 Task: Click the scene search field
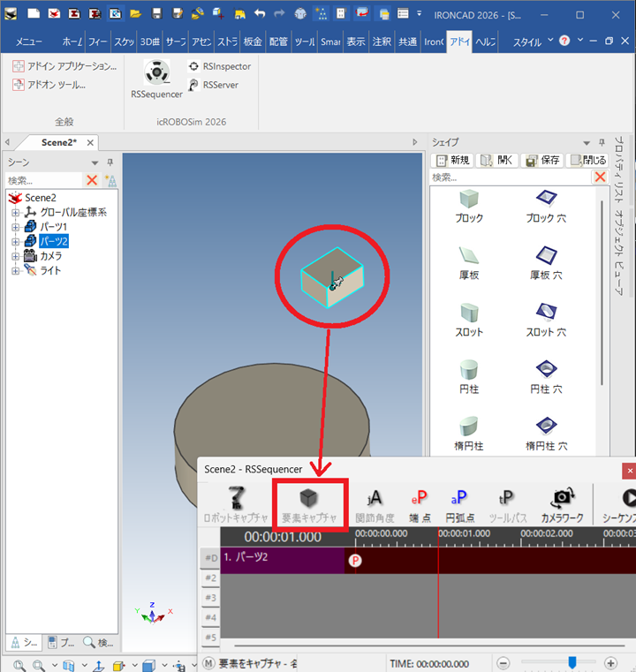43,180
